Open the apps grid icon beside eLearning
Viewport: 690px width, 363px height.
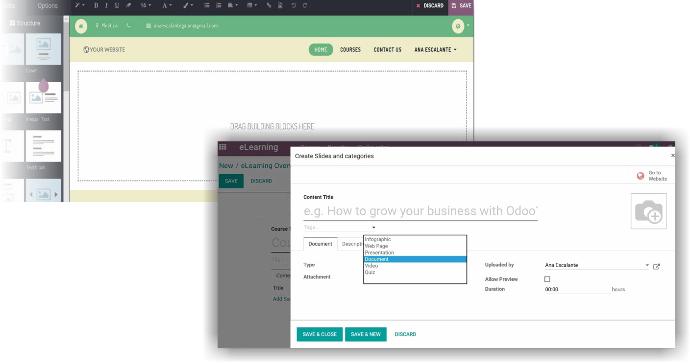(223, 147)
